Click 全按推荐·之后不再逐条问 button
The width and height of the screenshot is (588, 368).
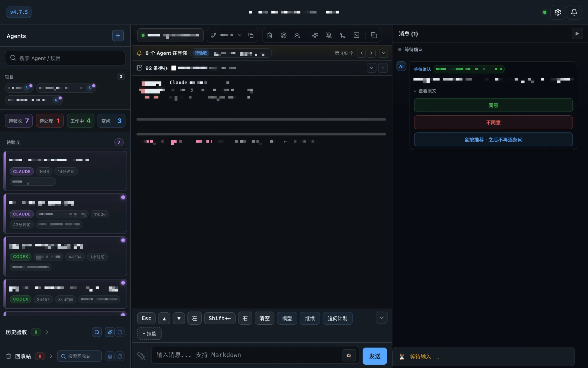(493, 140)
